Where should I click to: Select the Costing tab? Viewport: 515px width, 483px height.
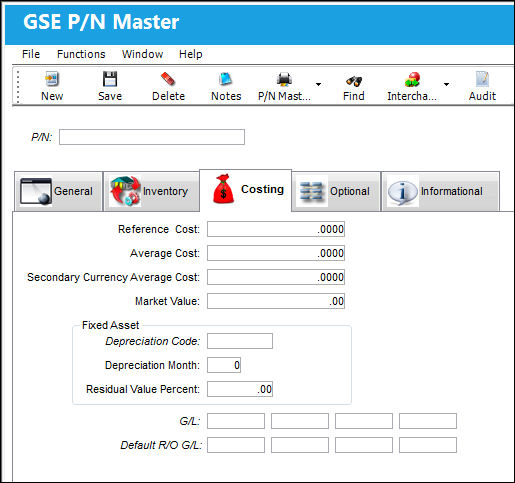tap(245, 190)
